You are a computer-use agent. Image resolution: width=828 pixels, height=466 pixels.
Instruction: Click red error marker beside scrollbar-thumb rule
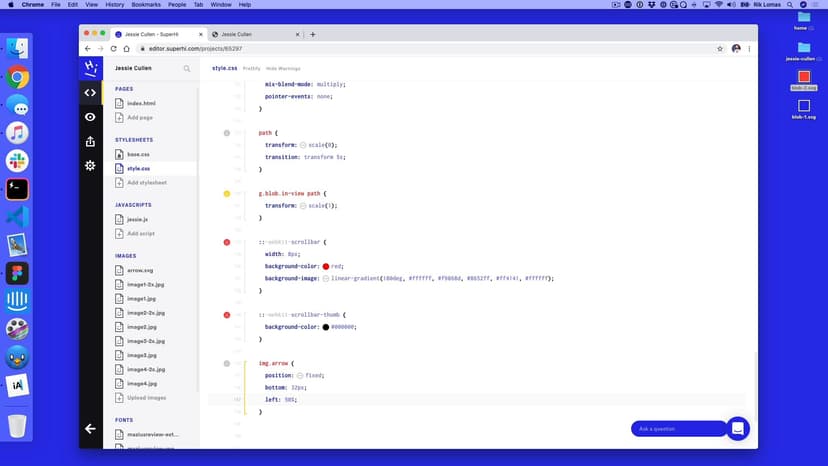coord(227,314)
